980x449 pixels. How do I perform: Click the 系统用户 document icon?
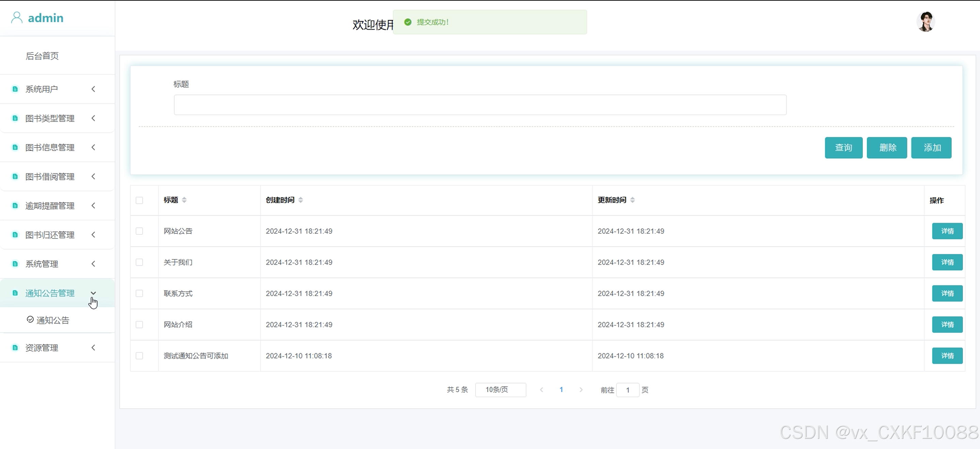pos(15,89)
